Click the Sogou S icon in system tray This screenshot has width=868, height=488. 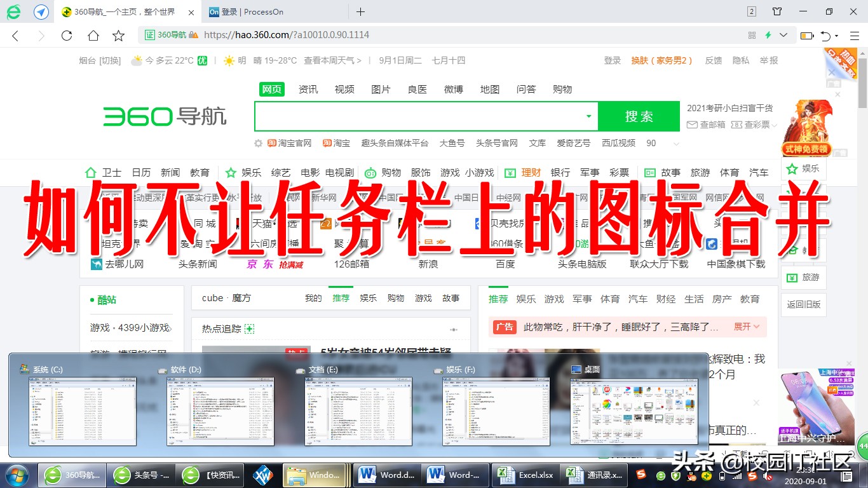pos(642,475)
